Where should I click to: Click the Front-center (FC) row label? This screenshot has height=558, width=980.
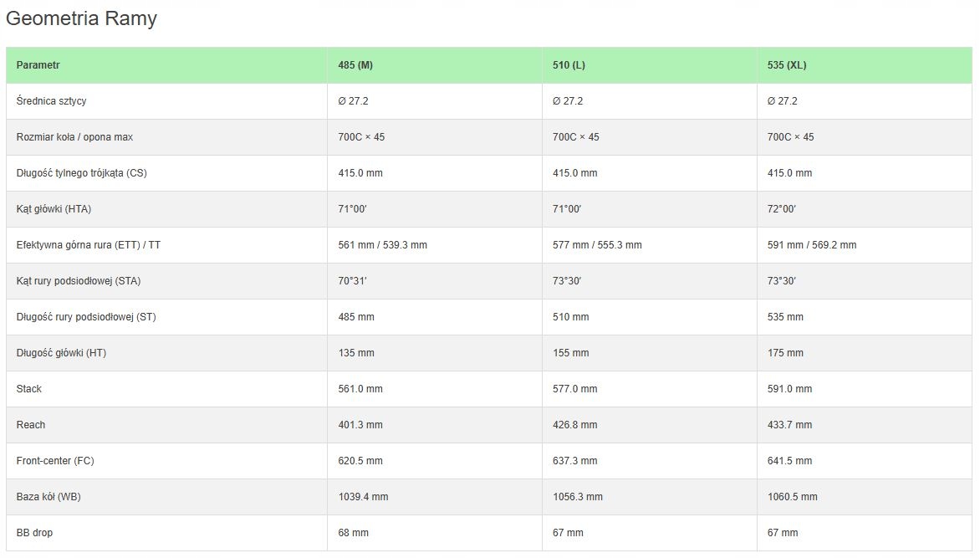coord(55,461)
